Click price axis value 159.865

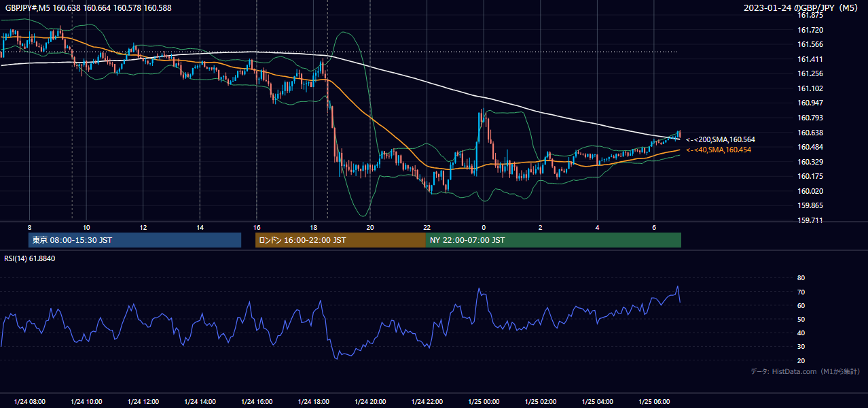coord(810,205)
